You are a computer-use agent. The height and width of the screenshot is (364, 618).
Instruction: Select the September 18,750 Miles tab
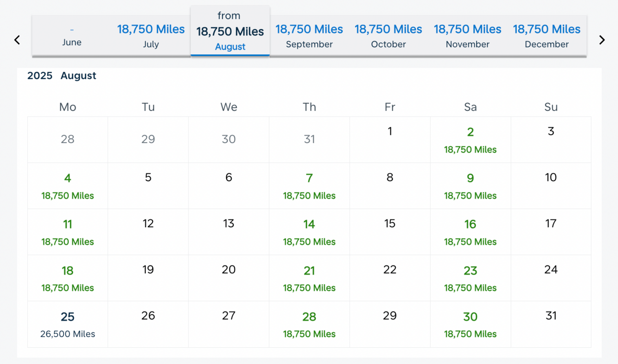pyautogui.click(x=309, y=36)
